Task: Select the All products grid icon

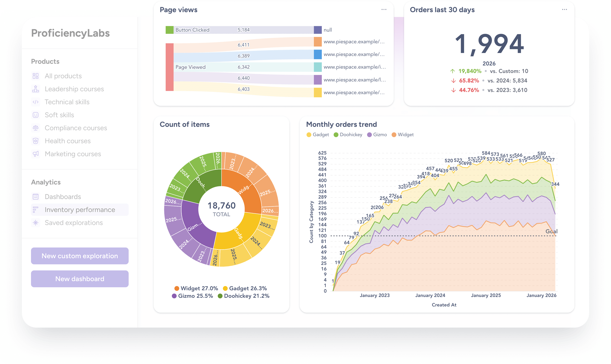Action: [36, 76]
